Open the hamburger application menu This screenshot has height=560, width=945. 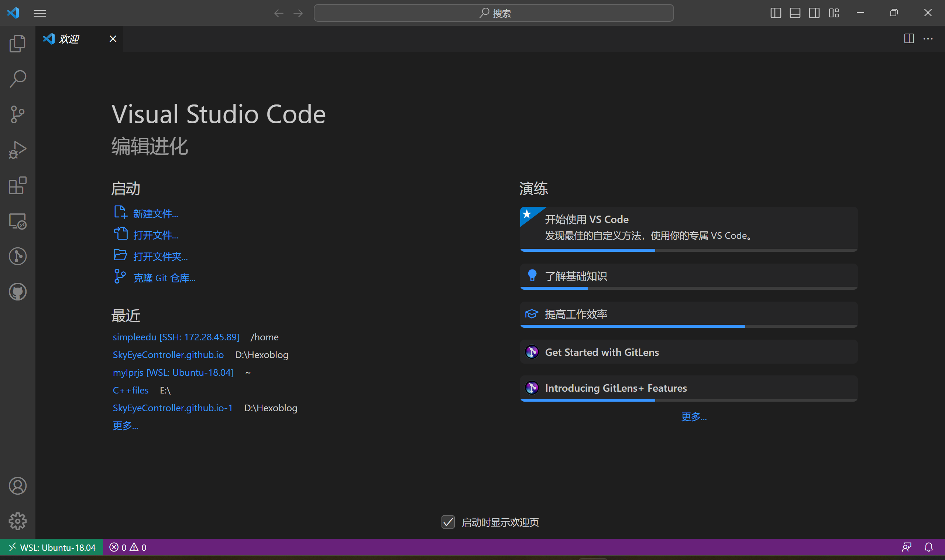(39, 13)
